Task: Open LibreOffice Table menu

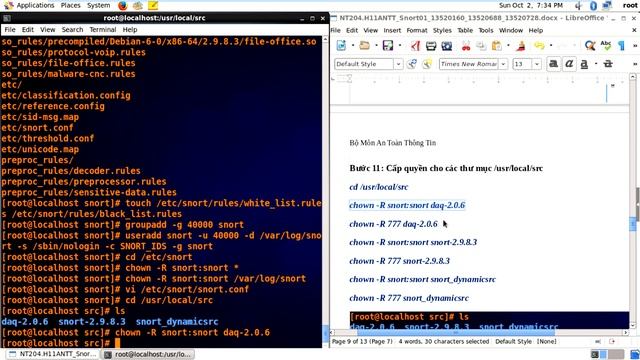Action: 465,30
